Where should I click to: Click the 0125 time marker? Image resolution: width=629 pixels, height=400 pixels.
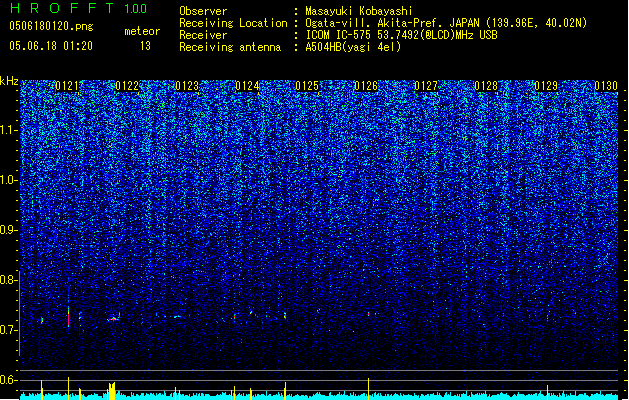pos(307,86)
